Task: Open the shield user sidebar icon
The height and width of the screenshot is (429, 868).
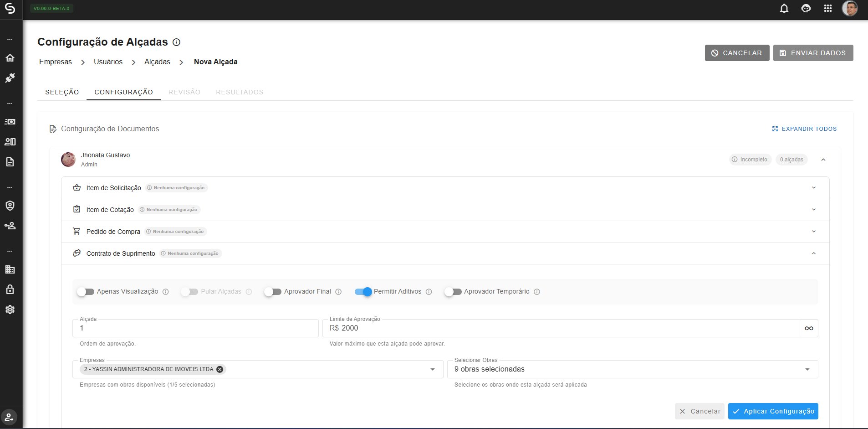Action: (x=10, y=206)
